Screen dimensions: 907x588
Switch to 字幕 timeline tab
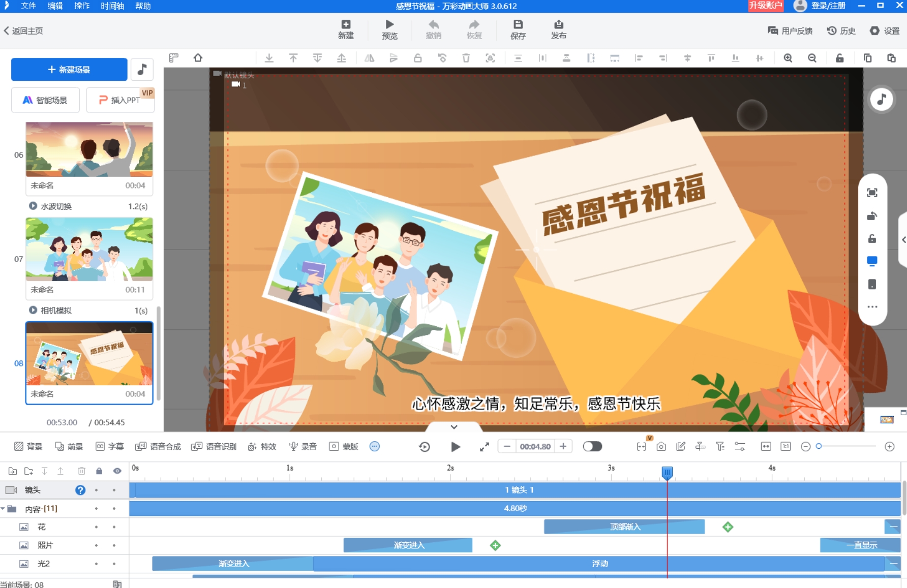[x=110, y=446]
